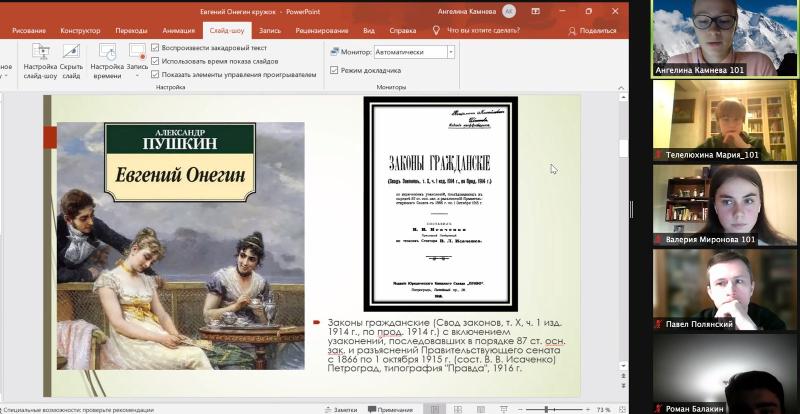This screenshot has height=414, width=800.
Task: Switch to Normal view in status bar
Action: point(435,409)
